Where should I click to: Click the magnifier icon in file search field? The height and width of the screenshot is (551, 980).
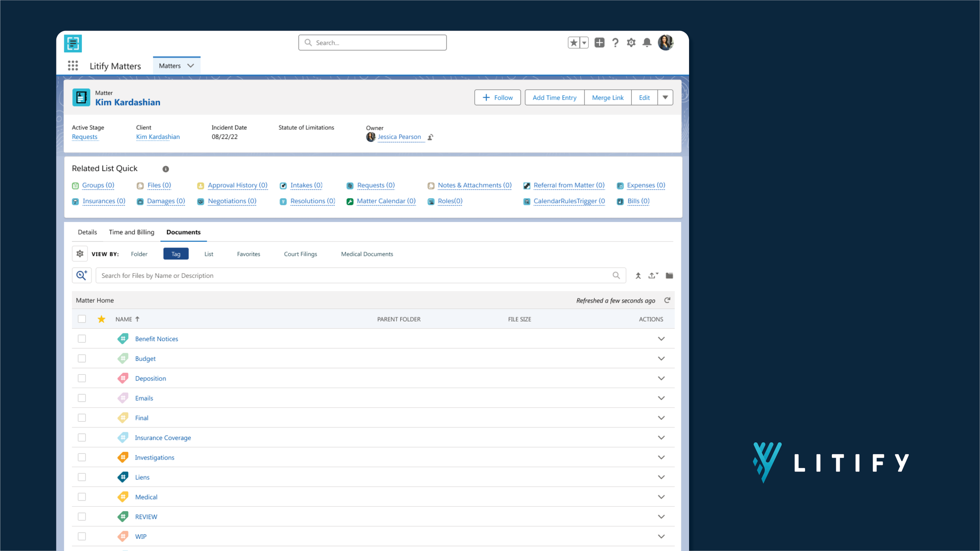[616, 275]
